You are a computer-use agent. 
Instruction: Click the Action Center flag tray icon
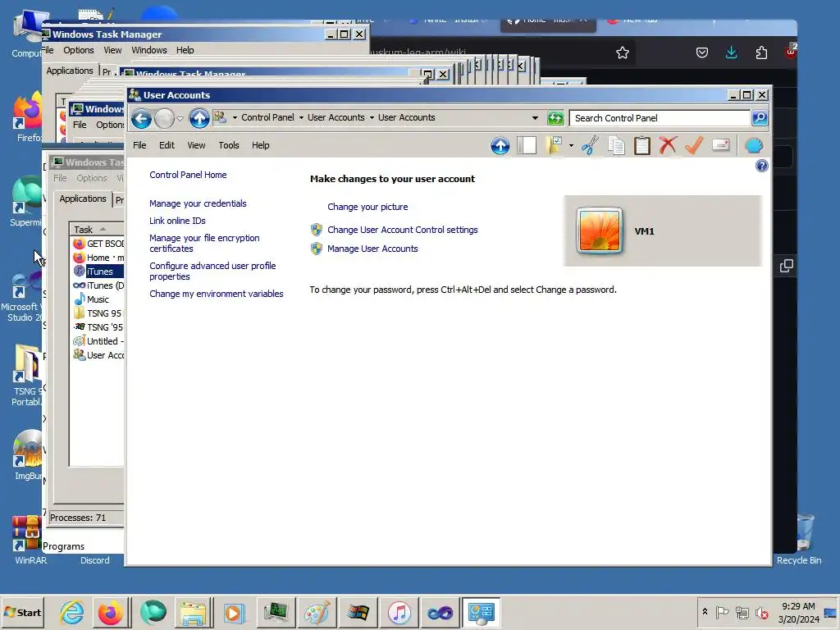click(722, 612)
